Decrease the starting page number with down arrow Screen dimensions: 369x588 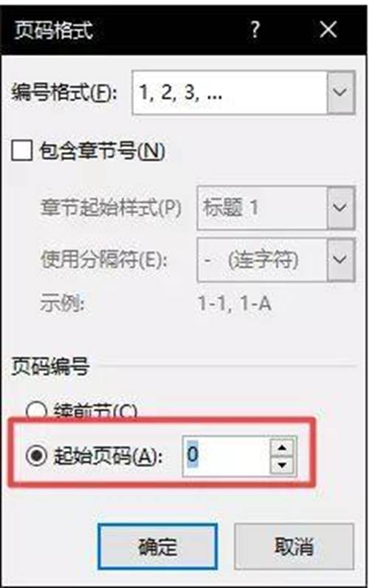pos(283,466)
